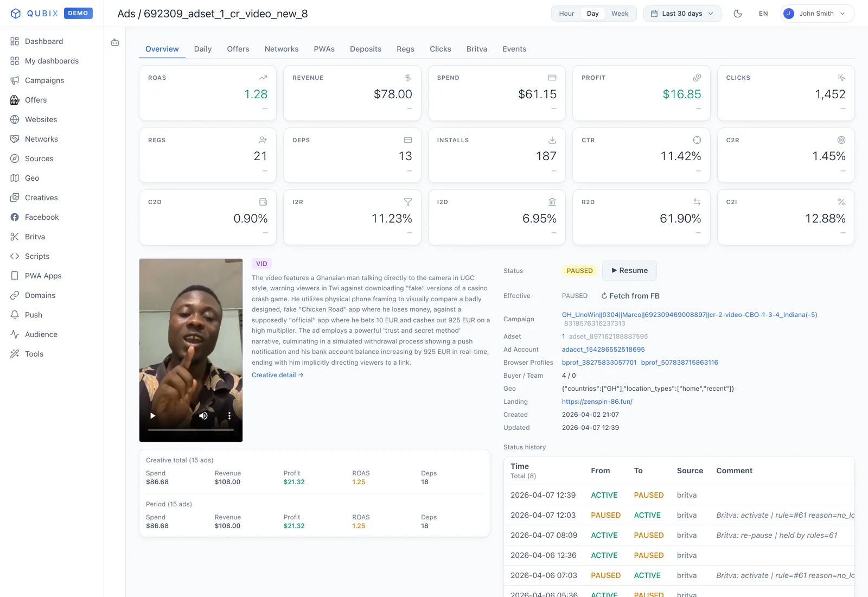
Task: Open the Networks tab
Action: 282,49
